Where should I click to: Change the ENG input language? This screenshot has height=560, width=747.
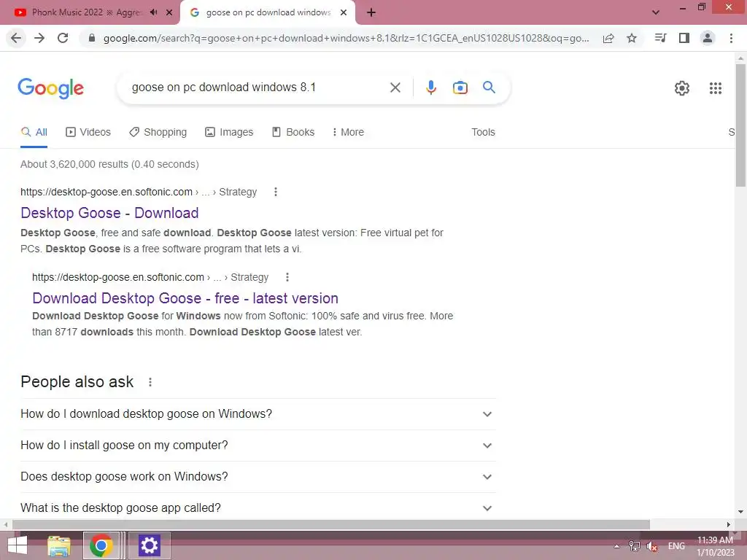(676, 546)
